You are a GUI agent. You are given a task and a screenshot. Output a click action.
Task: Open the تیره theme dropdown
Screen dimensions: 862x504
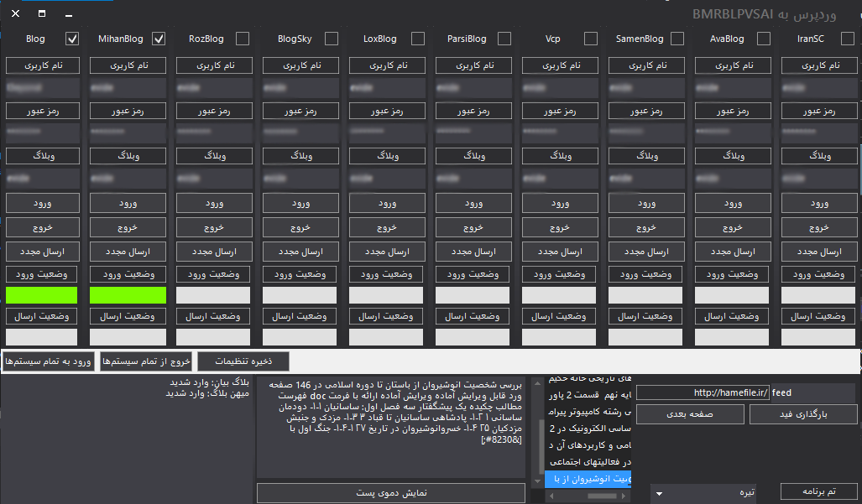(703, 493)
